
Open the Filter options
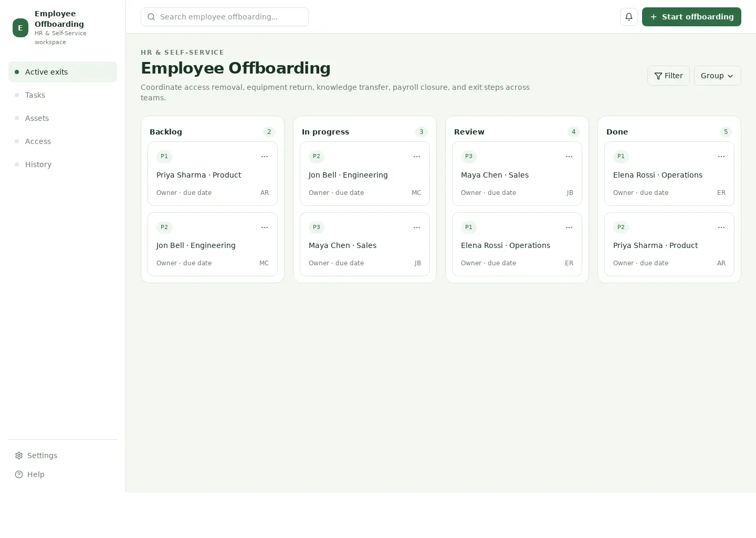668,76
